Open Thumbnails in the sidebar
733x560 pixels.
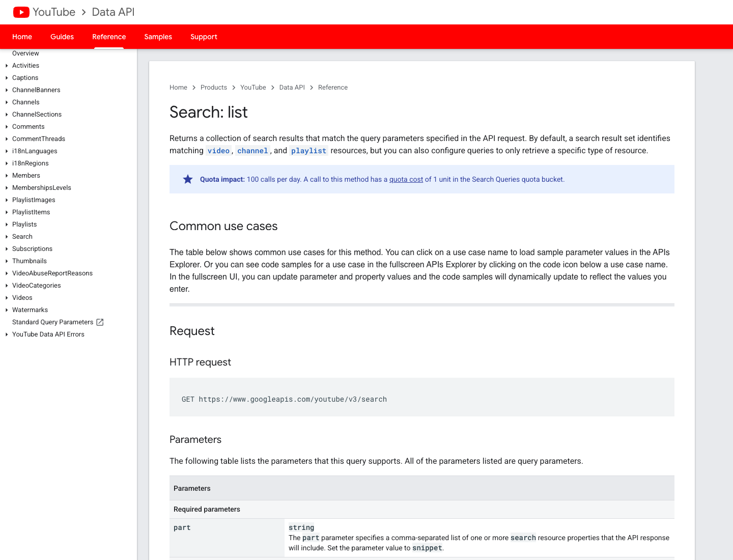pyautogui.click(x=30, y=261)
